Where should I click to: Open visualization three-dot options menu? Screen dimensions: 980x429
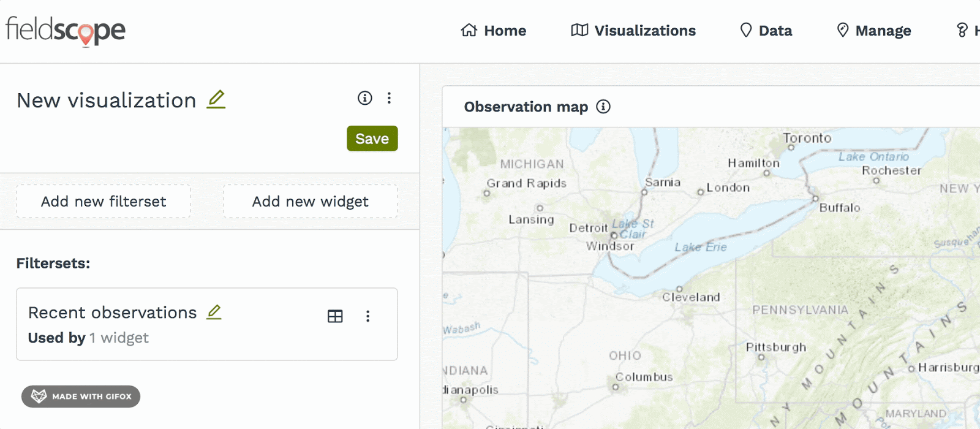click(389, 98)
